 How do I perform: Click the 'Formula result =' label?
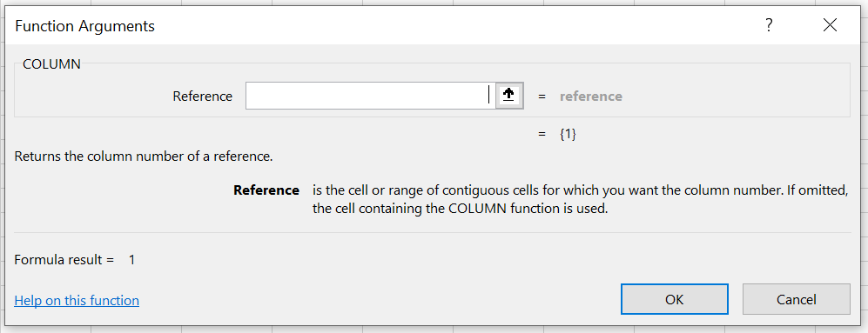pyautogui.click(x=64, y=259)
